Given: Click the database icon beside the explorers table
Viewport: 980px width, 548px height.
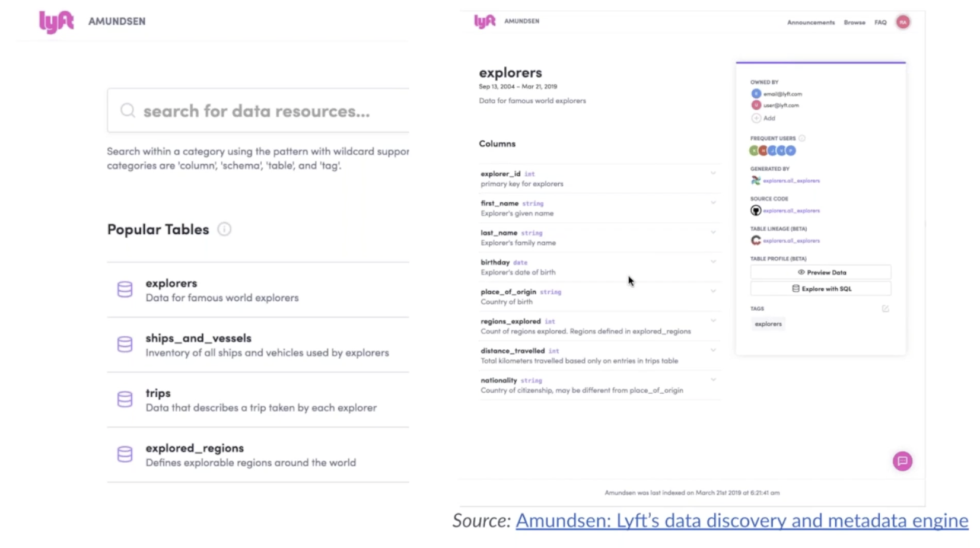Looking at the screenshot, I should point(125,289).
